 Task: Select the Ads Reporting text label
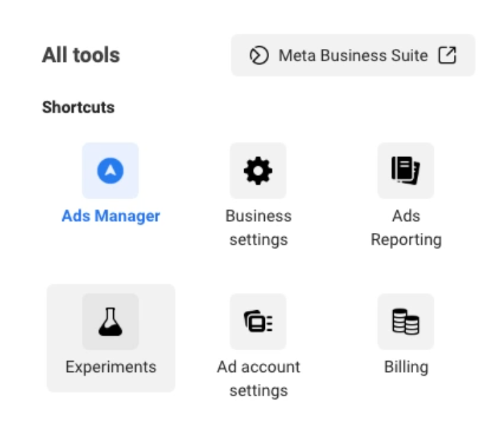pyautogui.click(x=406, y=228)
